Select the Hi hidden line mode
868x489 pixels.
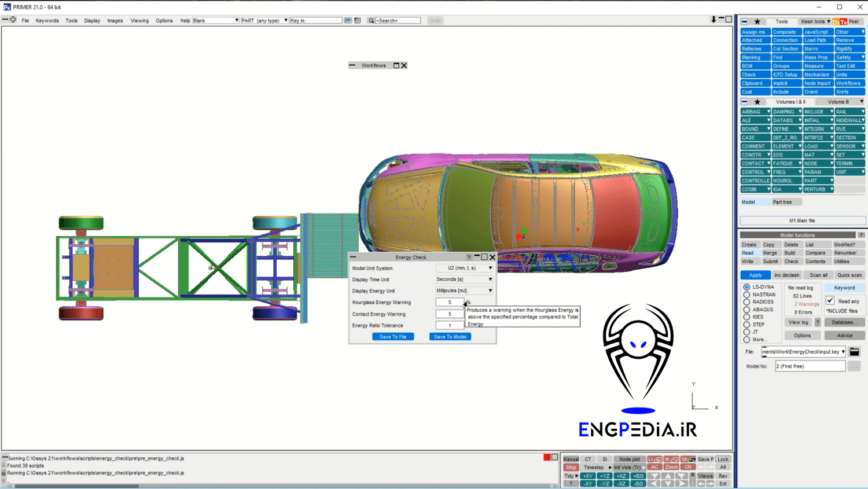[671, 459]
